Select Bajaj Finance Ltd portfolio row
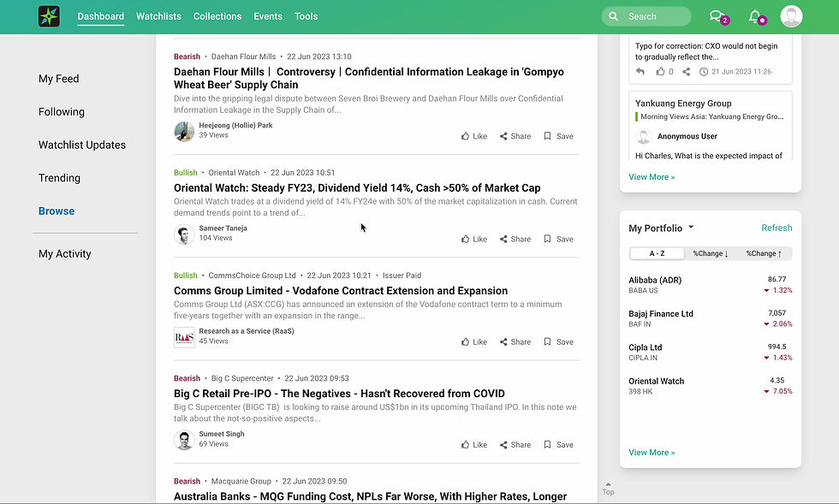 pos(710,318)
